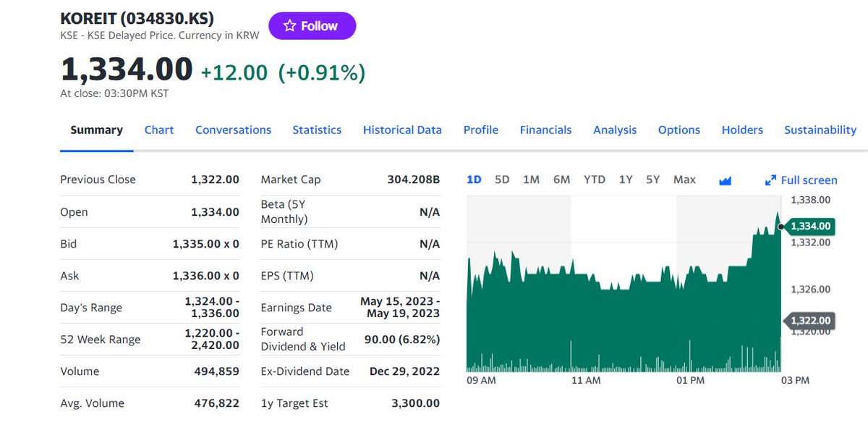View the Profile tab
The image size is (868, 446).
pyautogui.click(x=481, y=130)
